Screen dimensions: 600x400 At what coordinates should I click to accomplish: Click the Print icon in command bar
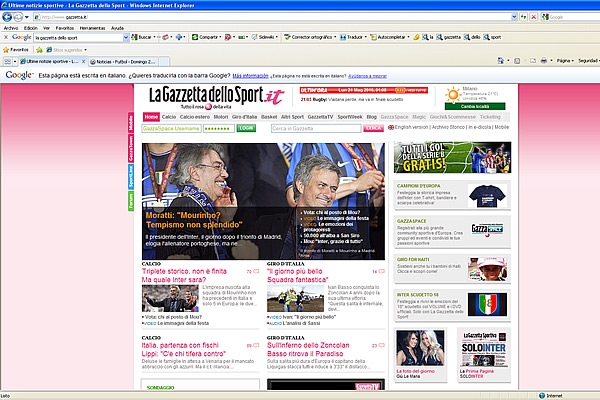543,60
